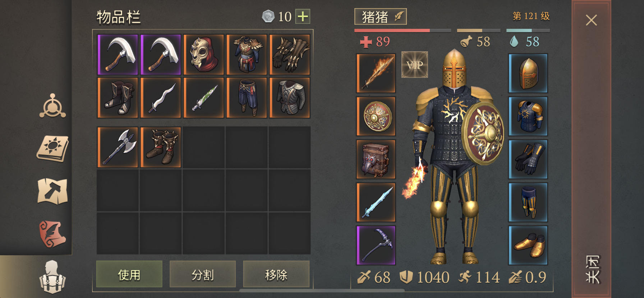The height and width of the screenshot is (298, 644).
Task: Click the 移除 (remove) button
Action: click(x=276, y=275)
